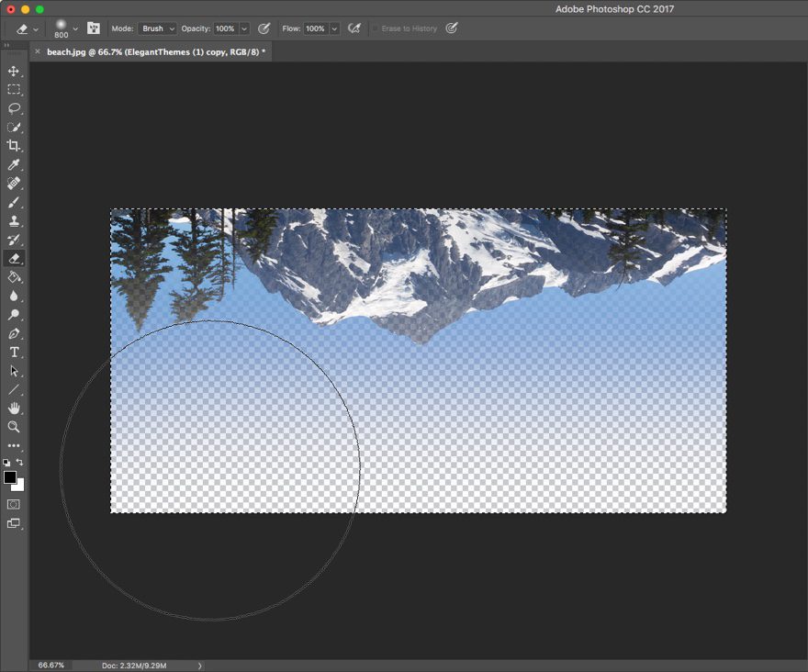Enable the Erase to History checkbox
Screen dimensions: 808x672
point(376,28)
